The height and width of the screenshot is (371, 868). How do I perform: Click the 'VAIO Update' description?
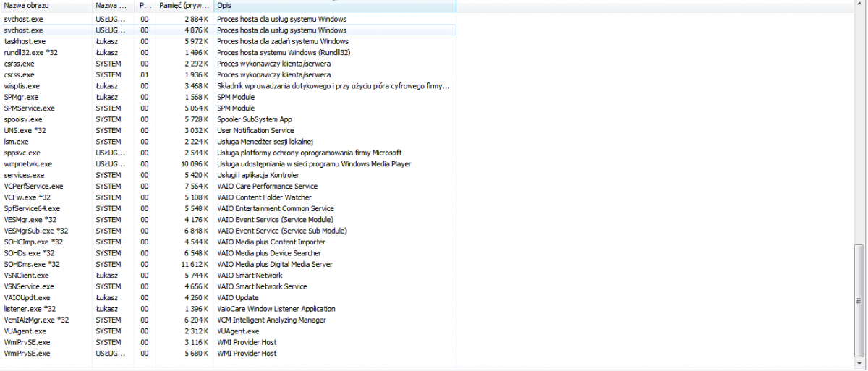click(237, 297)
